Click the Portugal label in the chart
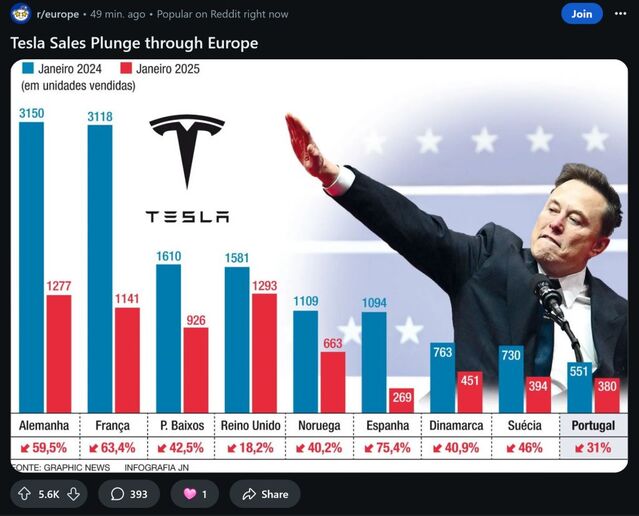639x516 pixels. tap(593, 426)
